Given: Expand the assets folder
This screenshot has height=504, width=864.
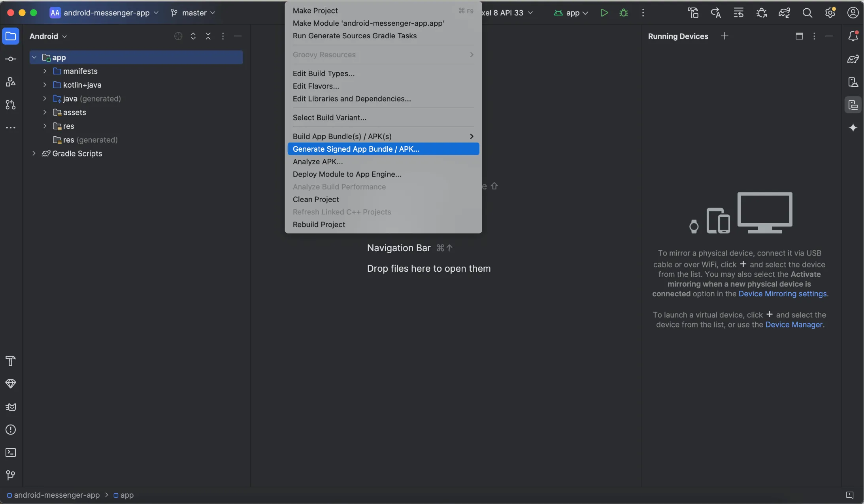Looking at the screenshot, I should (45, 112).
